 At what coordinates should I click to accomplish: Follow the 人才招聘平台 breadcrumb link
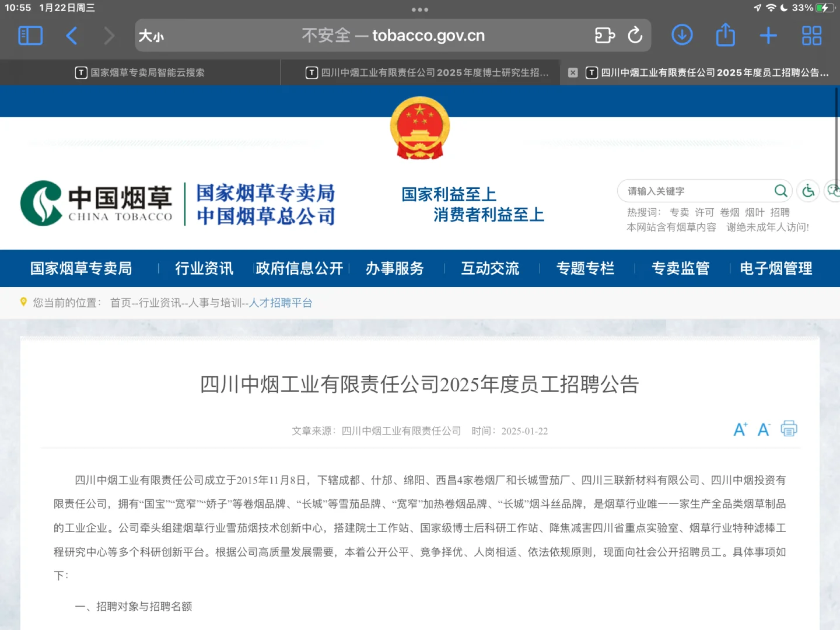(281, 303)
